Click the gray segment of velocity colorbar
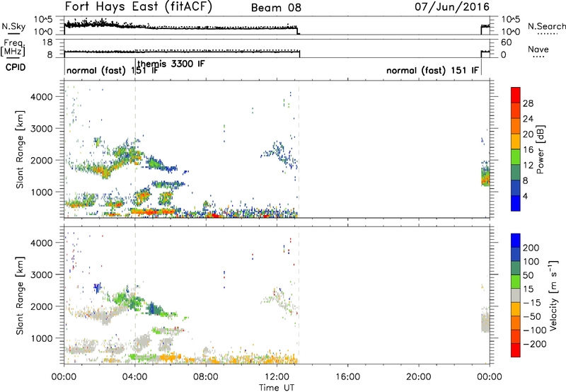The image size is (566, 392). pos(516,295)
